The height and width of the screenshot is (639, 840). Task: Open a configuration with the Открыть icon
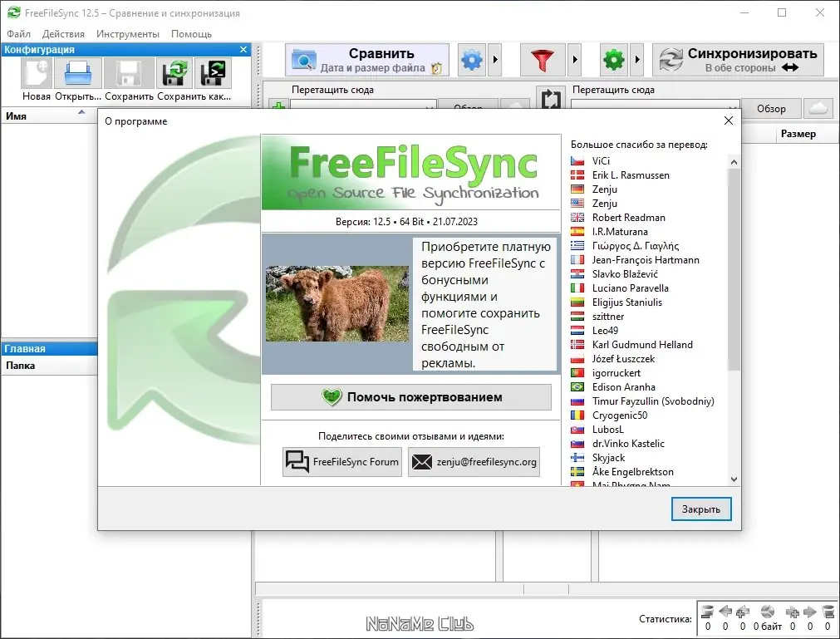(78, 73)
